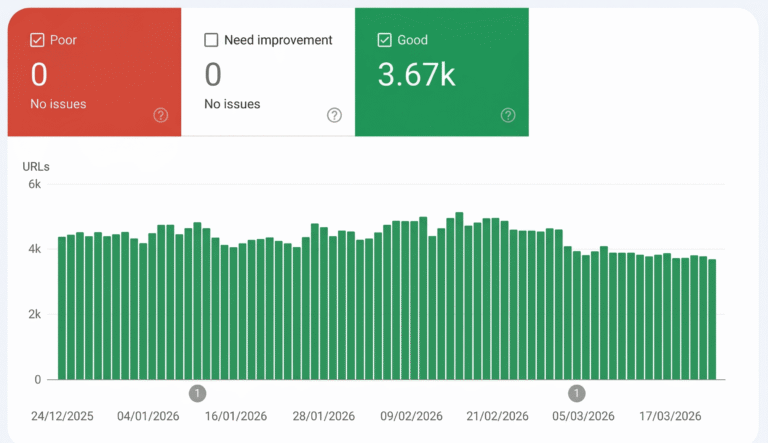
Task: Click the 3.67k value in Good card
Action: coord(416,75)
